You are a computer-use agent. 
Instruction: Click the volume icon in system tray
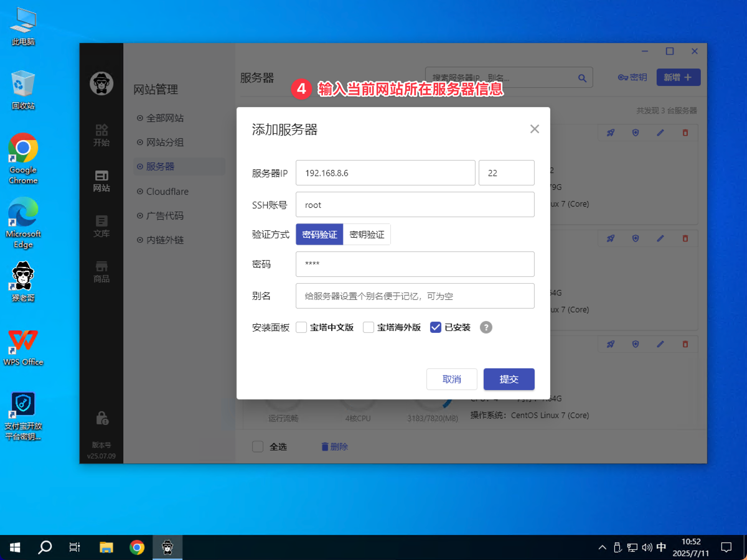[647, 548]
